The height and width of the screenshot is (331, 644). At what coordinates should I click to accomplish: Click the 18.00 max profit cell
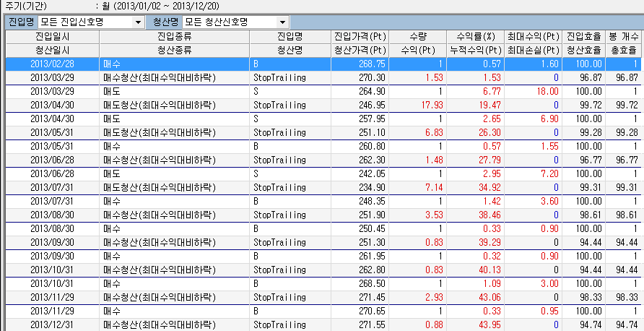click(x=533, y=91)
